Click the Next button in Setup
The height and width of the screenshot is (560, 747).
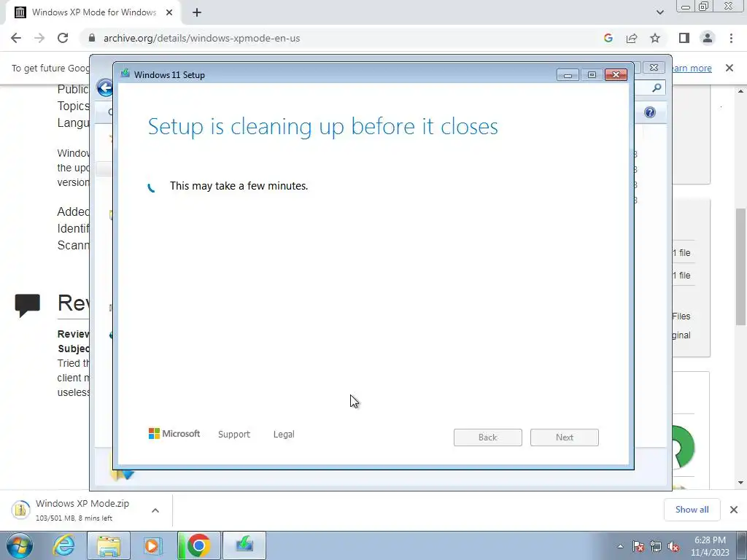point(565,437)
